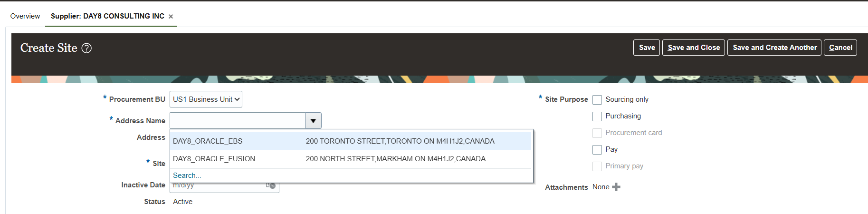Choose DAY8_ORACLE_FUSION from the address list

tap(351, 159)
